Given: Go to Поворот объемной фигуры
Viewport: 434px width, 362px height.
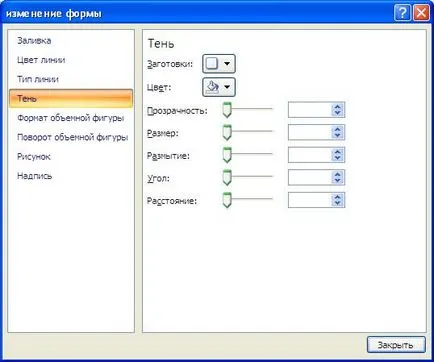Looking at the screenshot, I should (72, 137).
